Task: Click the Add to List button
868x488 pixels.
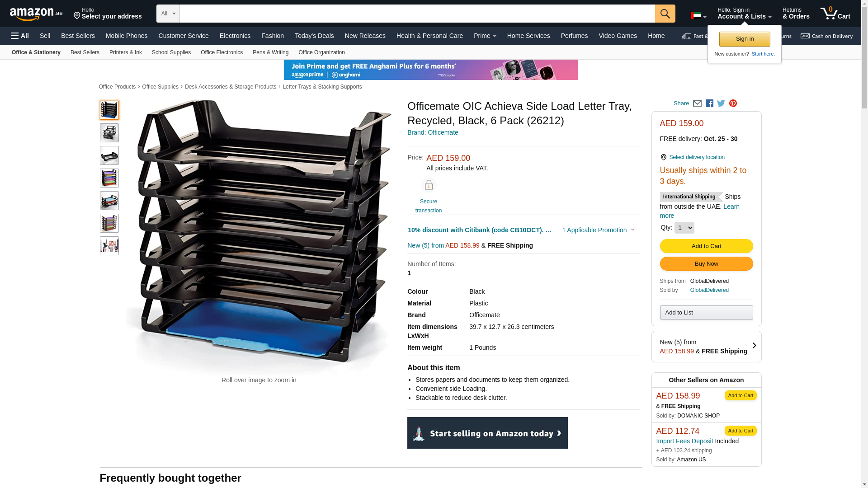Action: pos(706,313)
